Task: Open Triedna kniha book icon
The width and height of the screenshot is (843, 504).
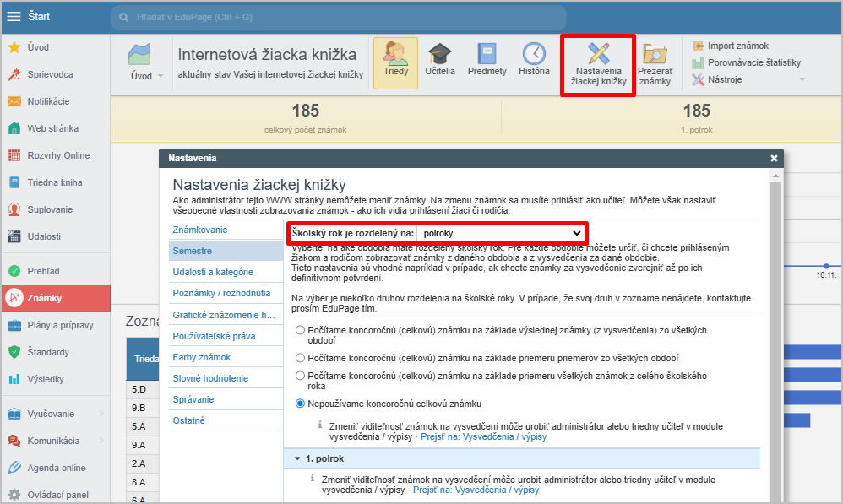Action: [14, 182]
